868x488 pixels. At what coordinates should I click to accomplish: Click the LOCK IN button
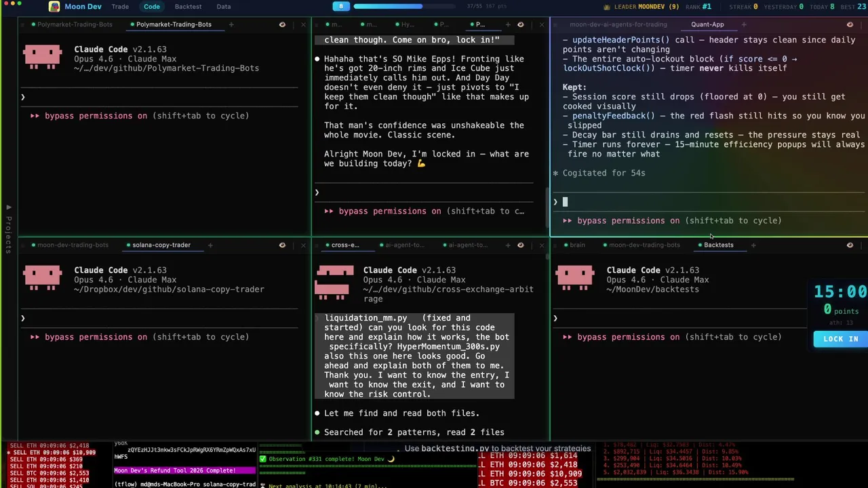click(840, 339)
